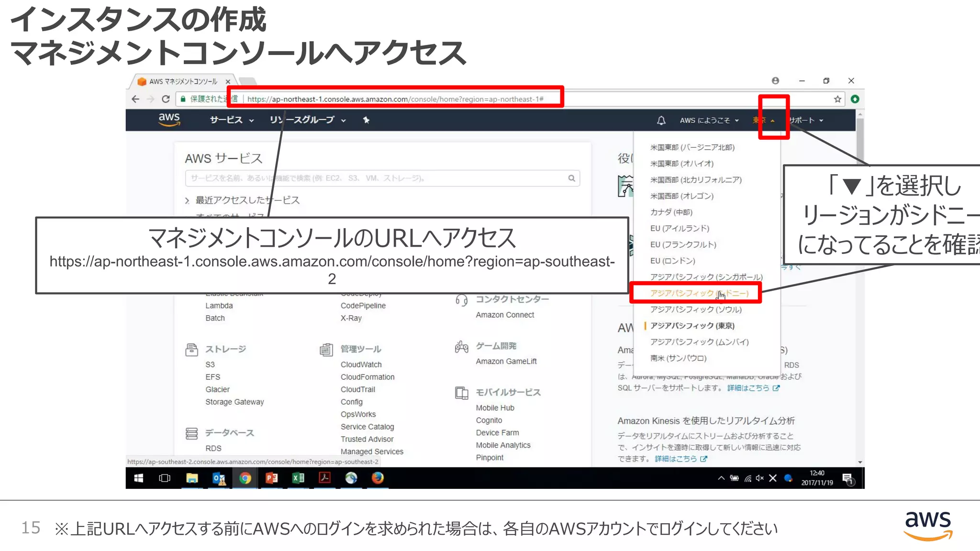Open the CodePipeline service link

click(x=363, y=306)
